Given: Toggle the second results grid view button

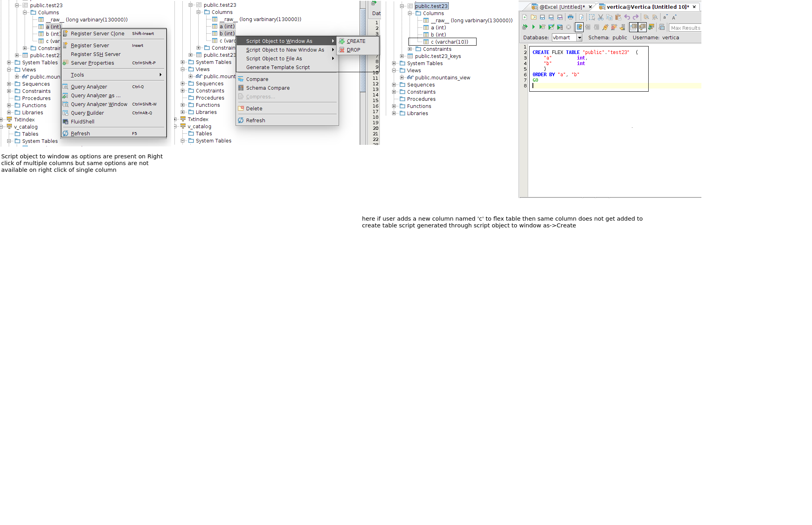Looking at the screenshot, I should tap(642, 27).
